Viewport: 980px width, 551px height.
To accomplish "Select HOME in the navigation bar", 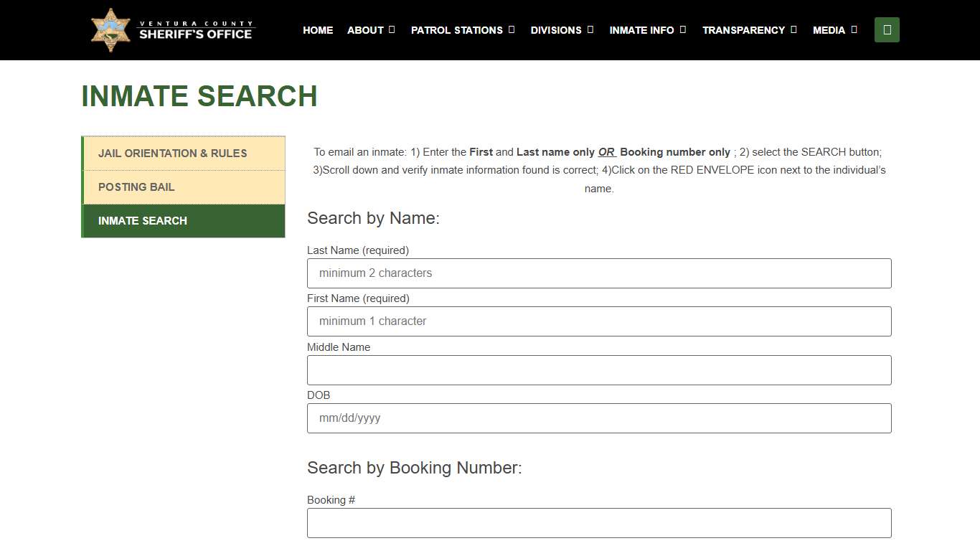I will pos(318,30).
